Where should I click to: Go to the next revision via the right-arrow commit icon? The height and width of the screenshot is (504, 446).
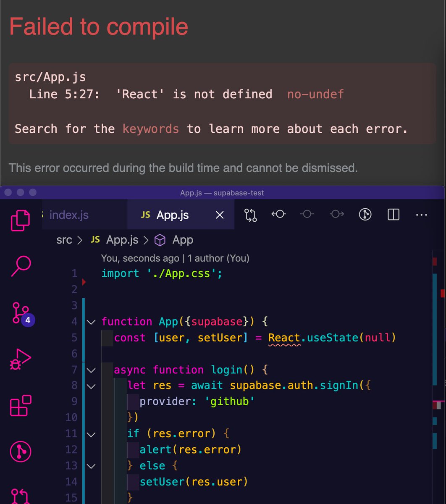click(x=336, y=215)
